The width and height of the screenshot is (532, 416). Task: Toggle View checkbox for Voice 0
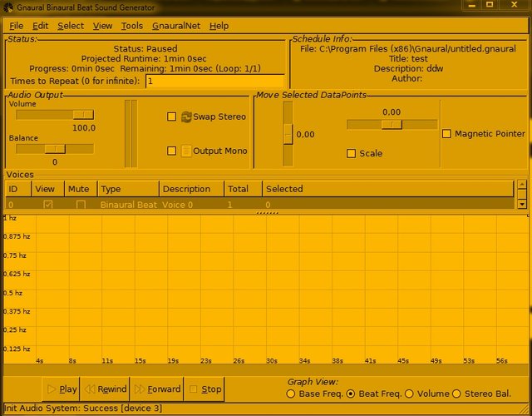(x=48, y=205)
